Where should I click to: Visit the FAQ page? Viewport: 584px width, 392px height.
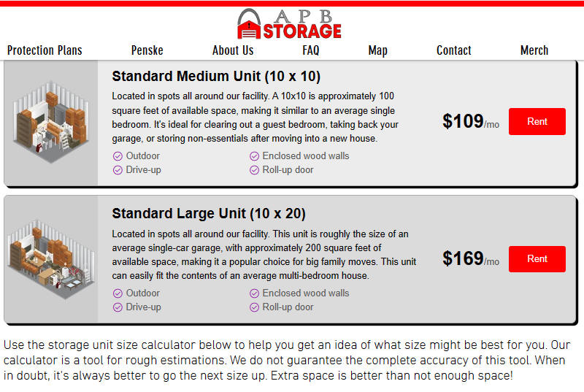[311, 50]
